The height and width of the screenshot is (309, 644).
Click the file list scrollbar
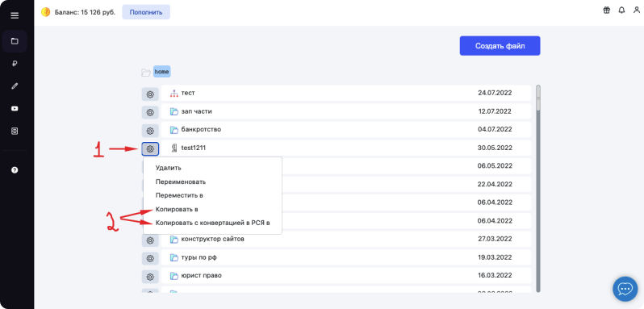pos(538,188)
